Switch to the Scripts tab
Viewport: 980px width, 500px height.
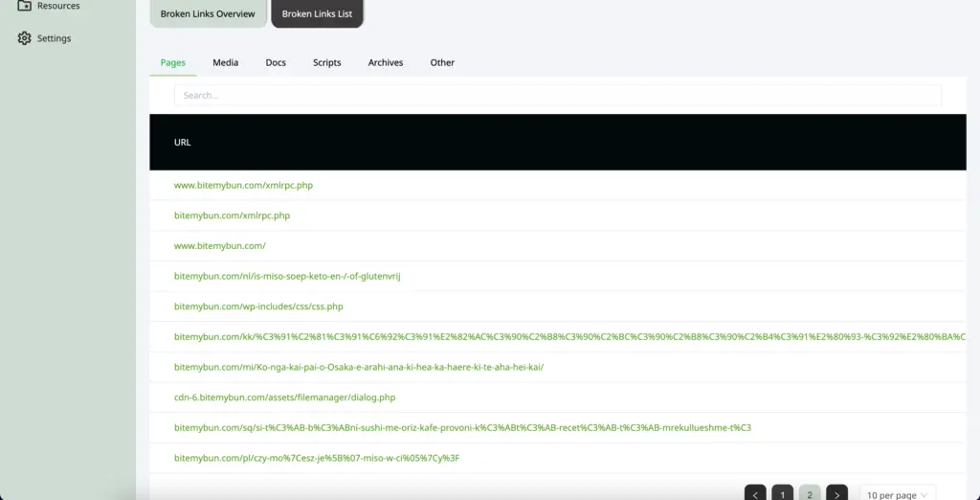tap(327, 62)
